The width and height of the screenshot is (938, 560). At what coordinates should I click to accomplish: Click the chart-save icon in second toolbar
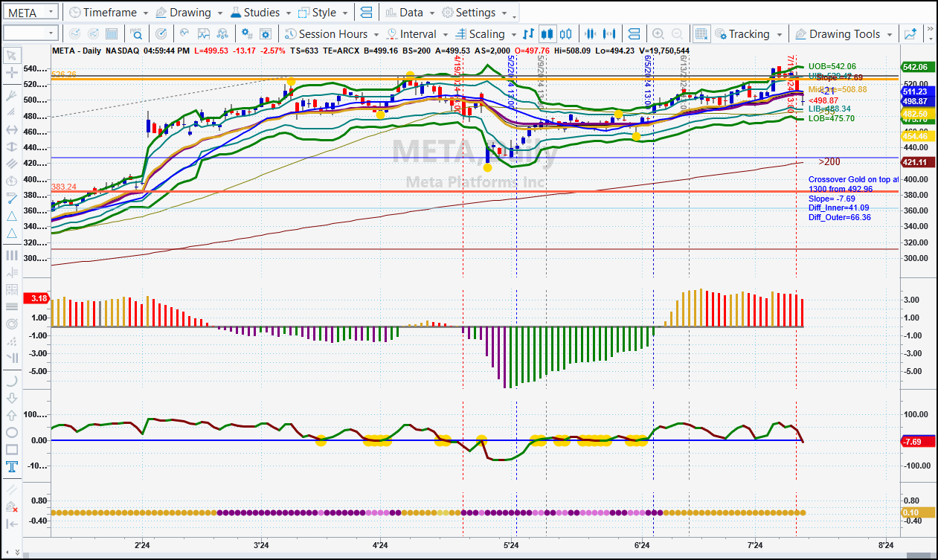click(203, 33)
